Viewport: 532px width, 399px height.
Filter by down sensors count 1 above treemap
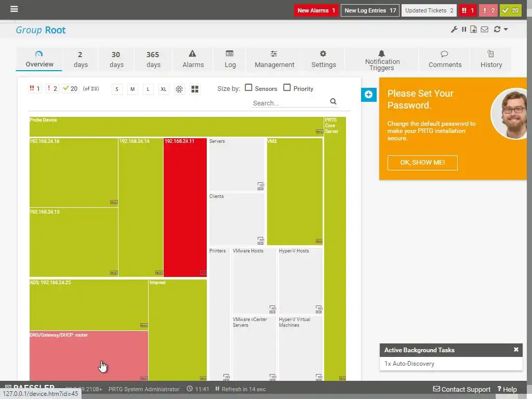tap(35, 88)
